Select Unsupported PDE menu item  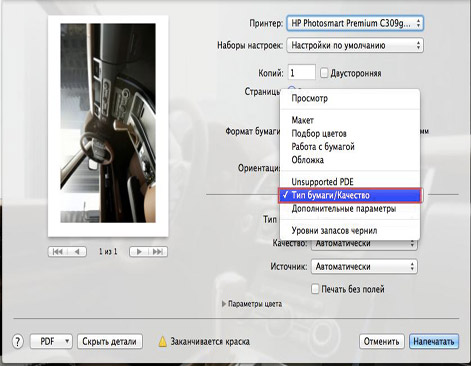tap(350, 182)
